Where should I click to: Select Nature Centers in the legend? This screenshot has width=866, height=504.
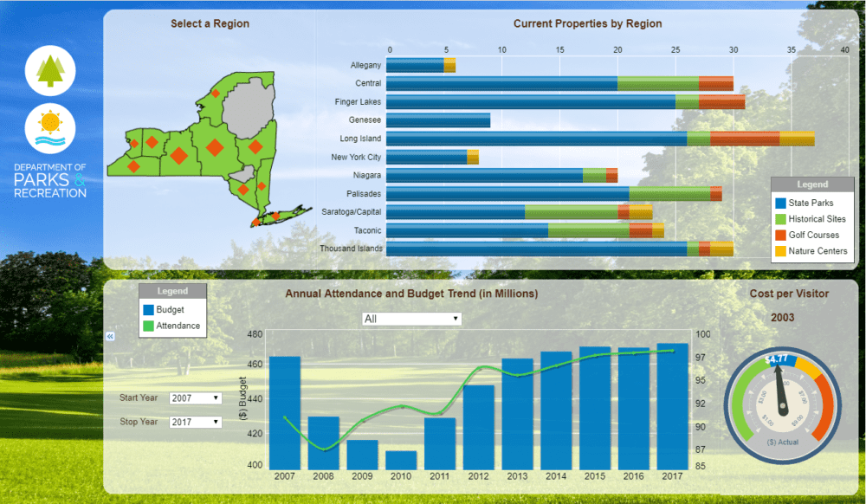(x=818, y=252)
